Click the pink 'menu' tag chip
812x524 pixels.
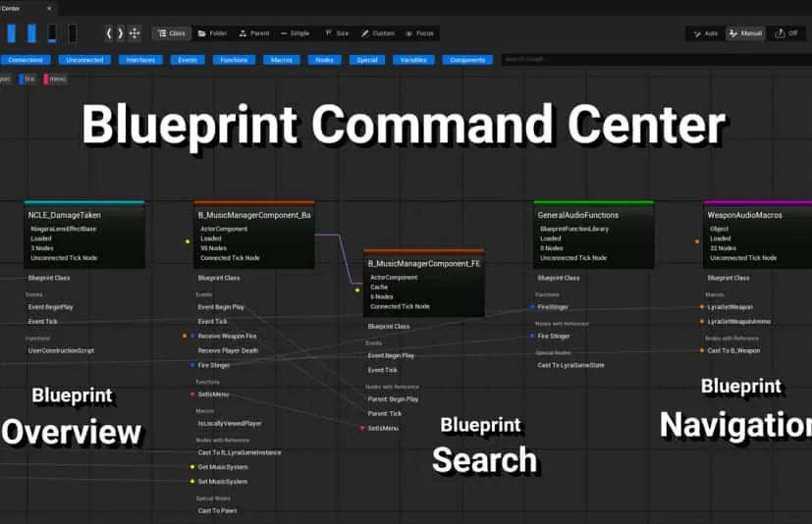click(x=55, y=79)
